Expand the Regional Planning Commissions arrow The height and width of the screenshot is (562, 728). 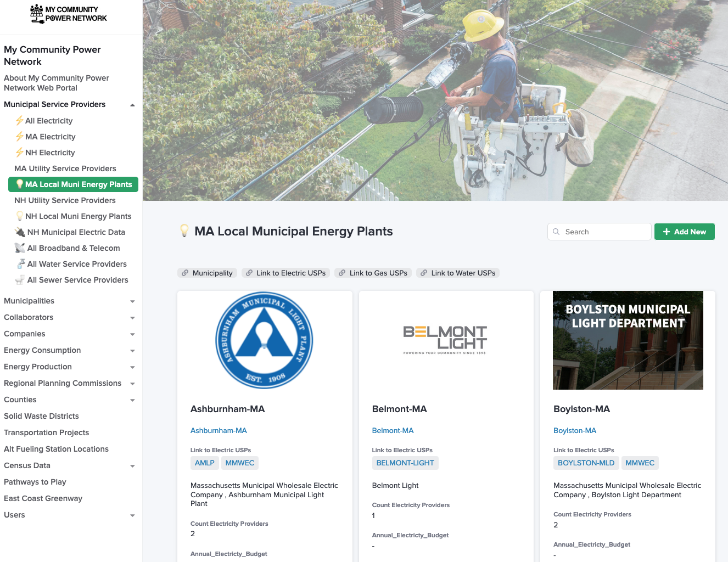point(132,384)
